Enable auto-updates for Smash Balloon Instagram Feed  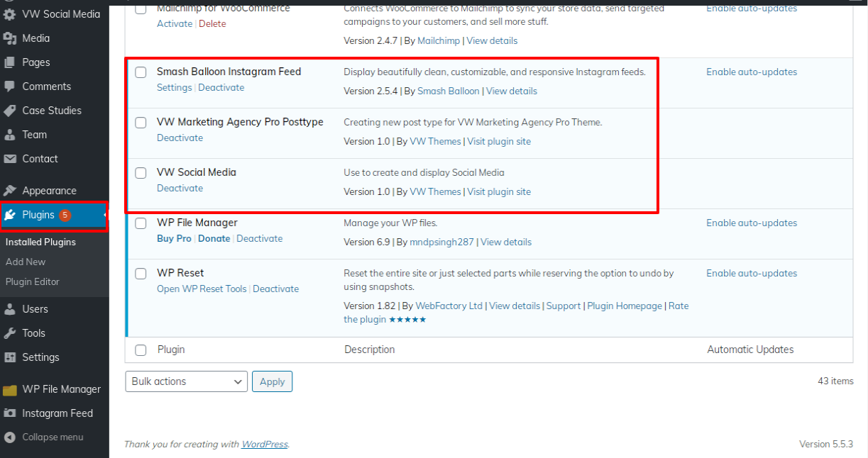751,72
